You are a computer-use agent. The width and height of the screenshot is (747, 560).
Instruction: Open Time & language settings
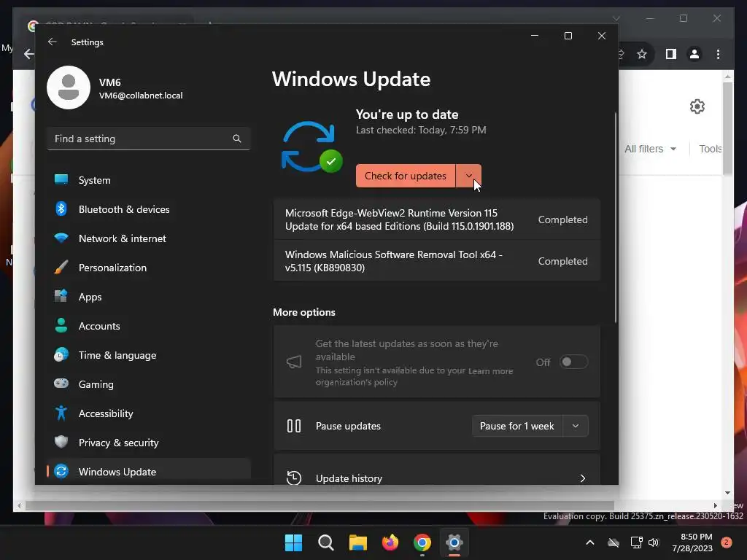[x=149, y=355]
